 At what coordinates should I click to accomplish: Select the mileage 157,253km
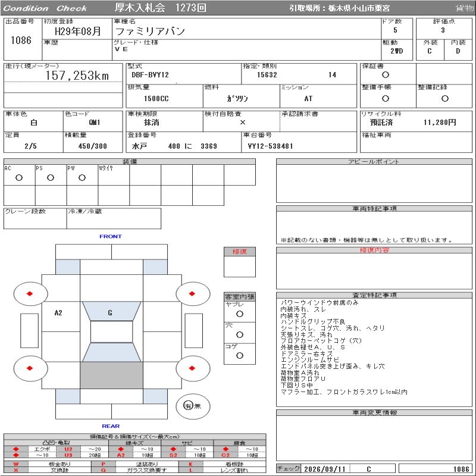(77, 76)
